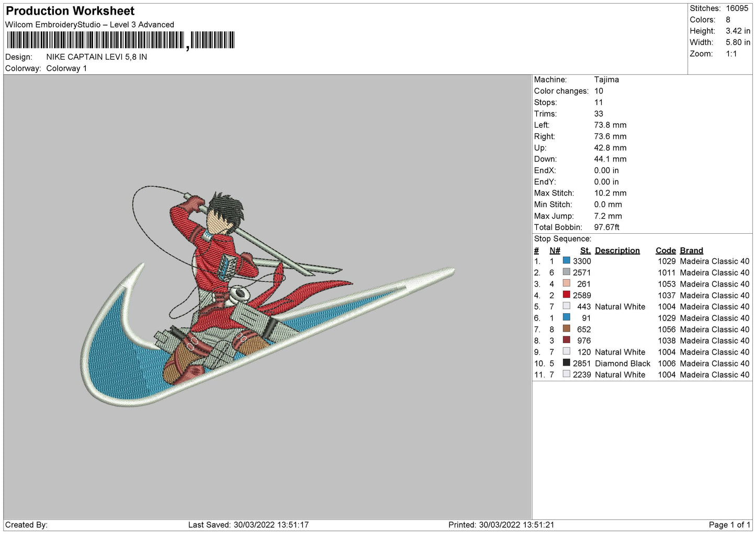Select the white swatch with 2239 stitches
The width and height of the screenshot is (756, 534).
click(566, 374)
